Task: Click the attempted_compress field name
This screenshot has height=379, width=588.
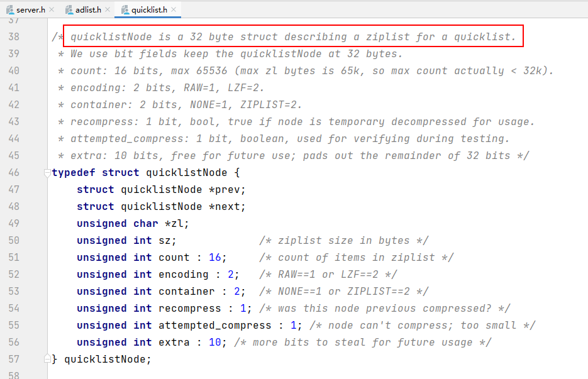Action: tap(214, 325)
